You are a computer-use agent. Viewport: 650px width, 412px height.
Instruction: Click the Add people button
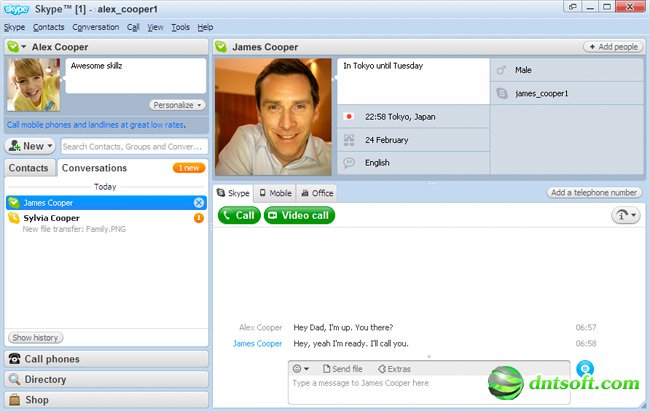point(612,47)
